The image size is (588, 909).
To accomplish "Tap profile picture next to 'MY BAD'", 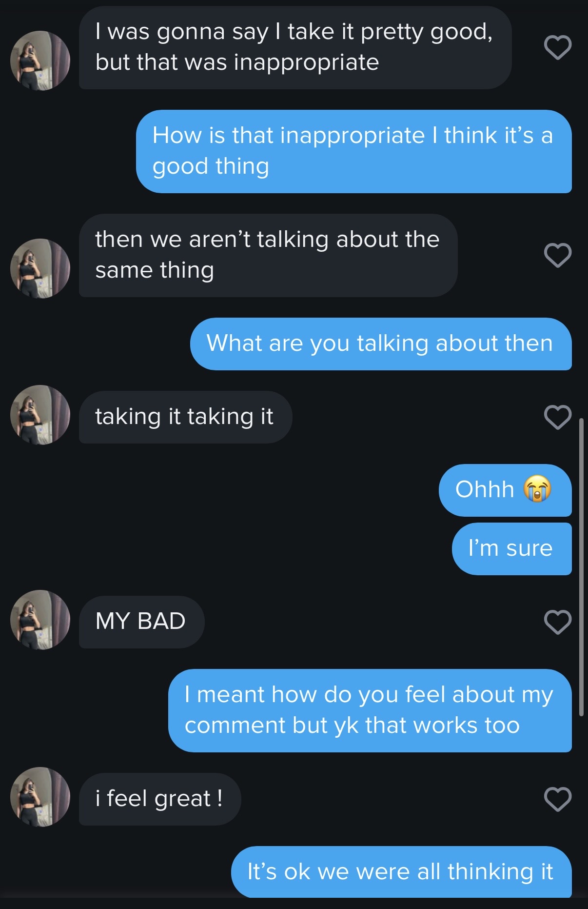I will click(x=40, y=620).
